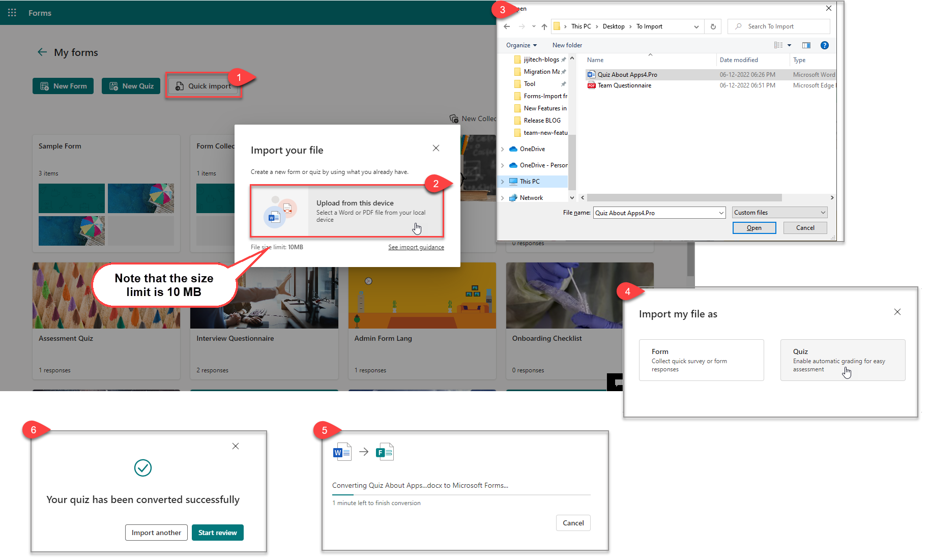Open the app launcher waffle icon
The height and width of the screenshot is (560, 929).
pyautogui.click(x=12, y=13)
